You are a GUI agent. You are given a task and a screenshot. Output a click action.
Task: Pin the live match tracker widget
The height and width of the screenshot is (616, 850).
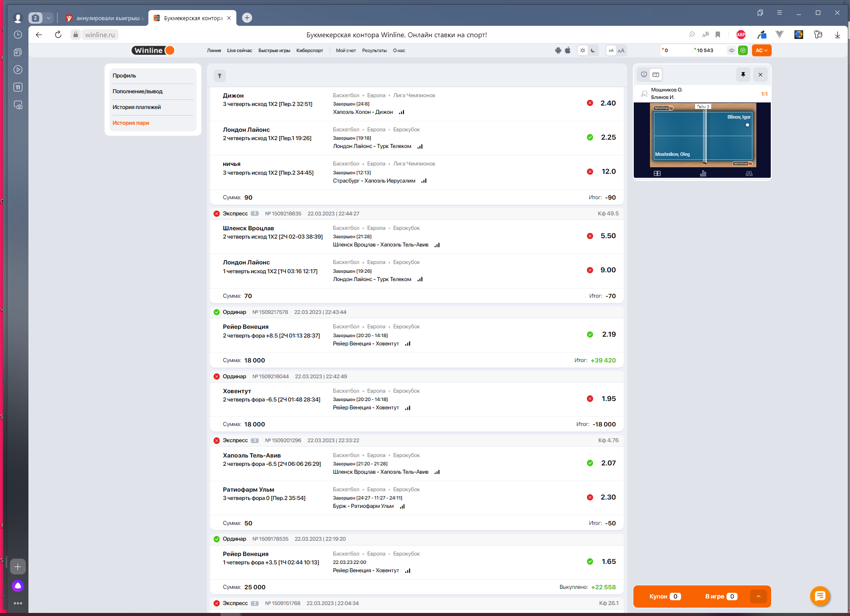point(743,74)
